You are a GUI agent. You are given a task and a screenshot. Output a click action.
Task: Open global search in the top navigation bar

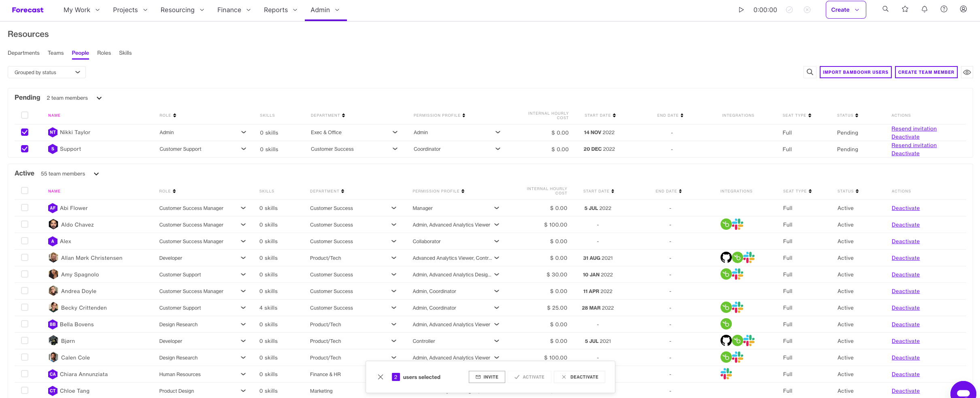[886, 9]
